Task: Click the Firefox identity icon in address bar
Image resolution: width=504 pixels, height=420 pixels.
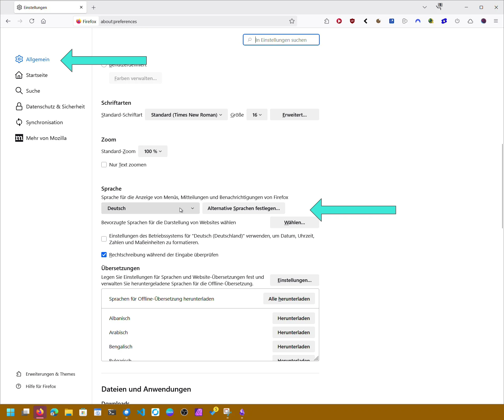Action: click(86, 21)
